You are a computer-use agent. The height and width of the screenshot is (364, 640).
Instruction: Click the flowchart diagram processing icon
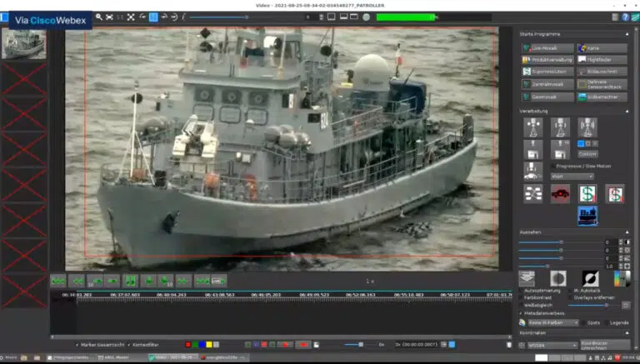tap(533, 193)
